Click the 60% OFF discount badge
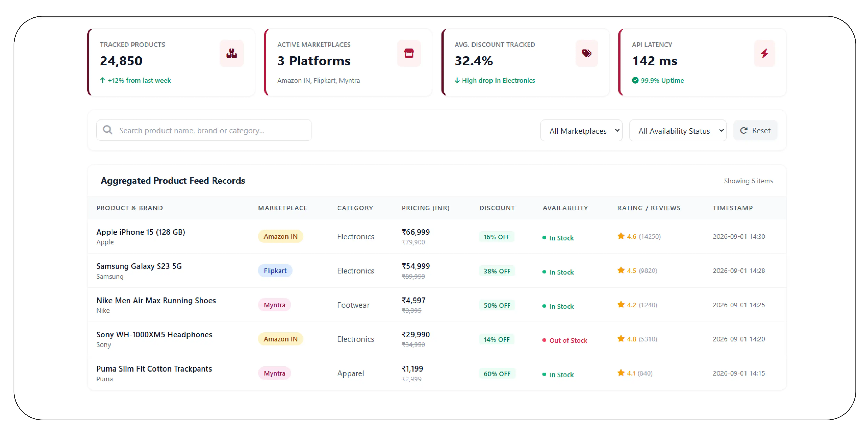Image resolution: width=868 pixels, height=431 pixels. point(497,374)
